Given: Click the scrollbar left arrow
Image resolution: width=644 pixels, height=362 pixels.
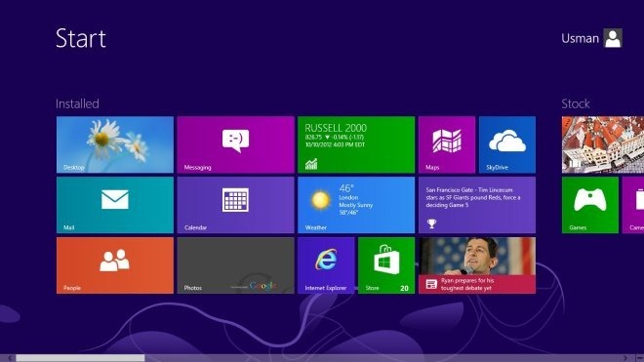Looking at the screenshot, I should pos(10,358).
